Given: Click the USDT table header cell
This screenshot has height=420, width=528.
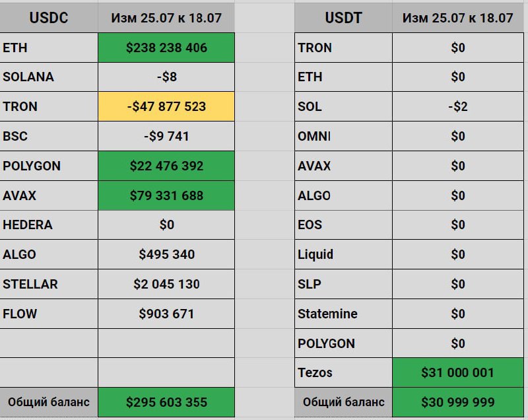Looking at the screenshot, I should (x=343, y=17).
